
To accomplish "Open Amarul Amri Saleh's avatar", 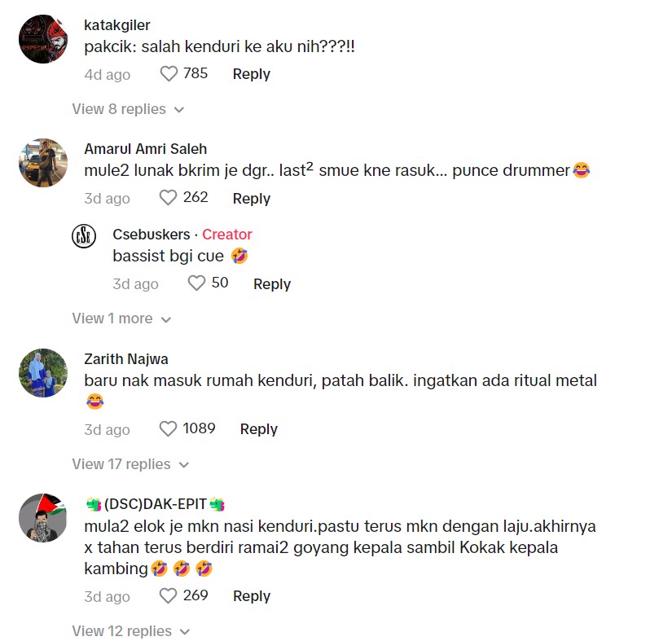I will 43,163.
